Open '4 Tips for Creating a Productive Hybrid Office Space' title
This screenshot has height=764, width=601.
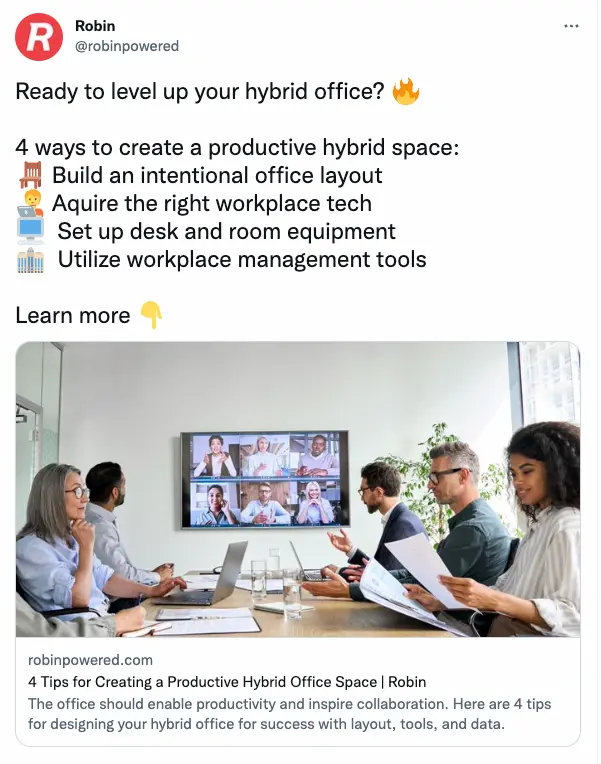point(227,682)
